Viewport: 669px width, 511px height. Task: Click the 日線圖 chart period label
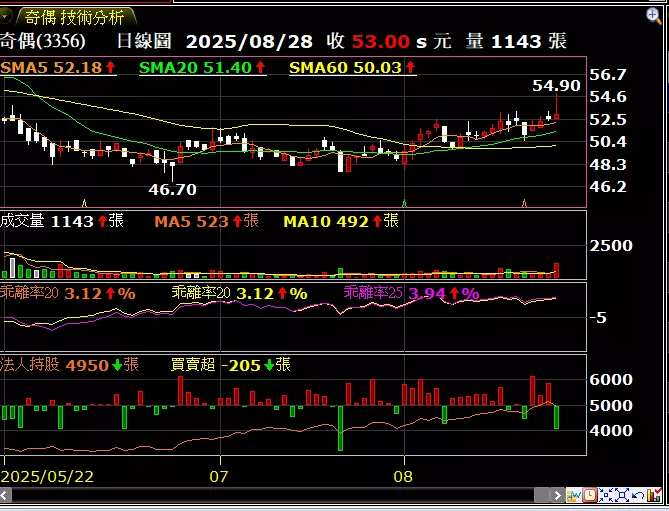pos(144,41)
